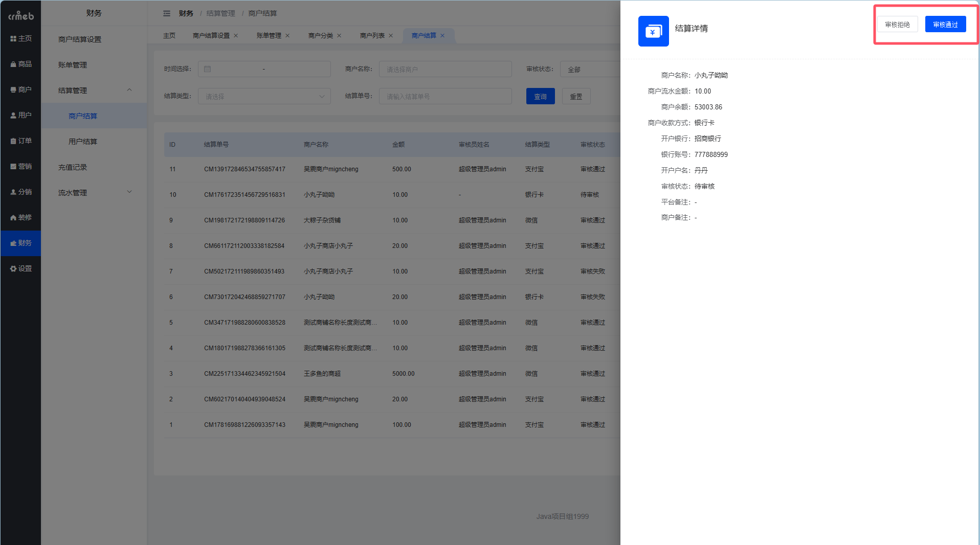Open the 时间选择 date range picker
980x545 pixels.
(264, 69)
